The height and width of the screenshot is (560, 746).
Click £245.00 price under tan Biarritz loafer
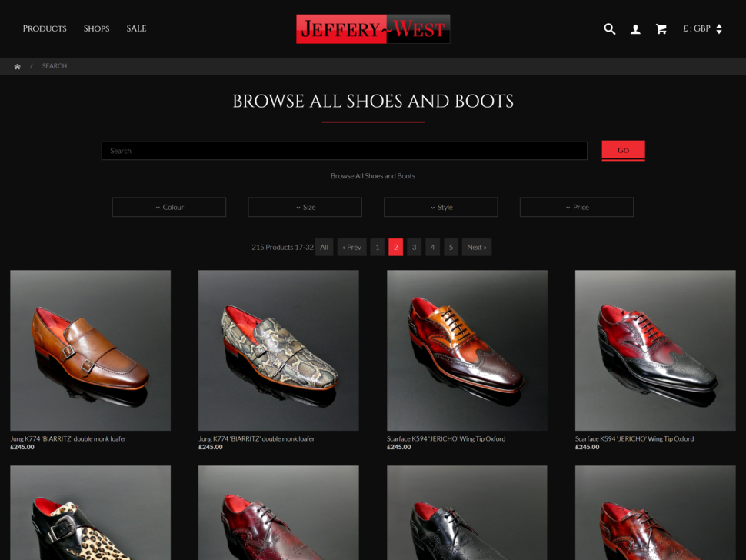point(22,447)
